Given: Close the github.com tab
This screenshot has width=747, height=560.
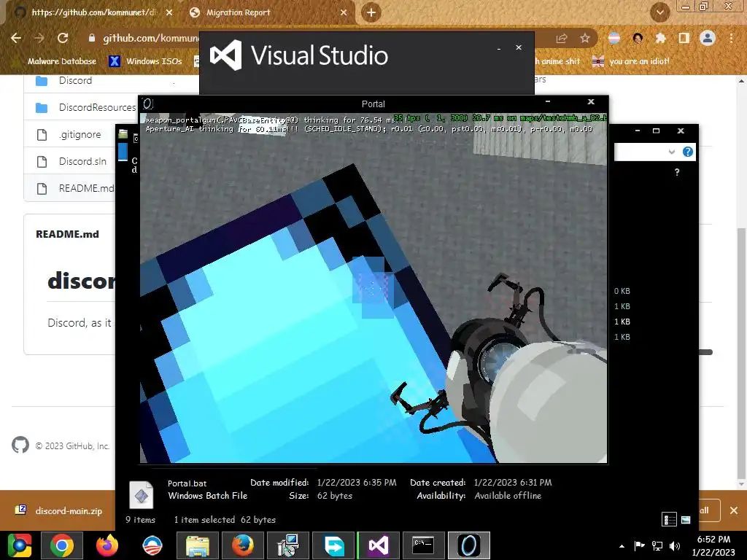Looking at the screenshot, I should pos(169,13).
